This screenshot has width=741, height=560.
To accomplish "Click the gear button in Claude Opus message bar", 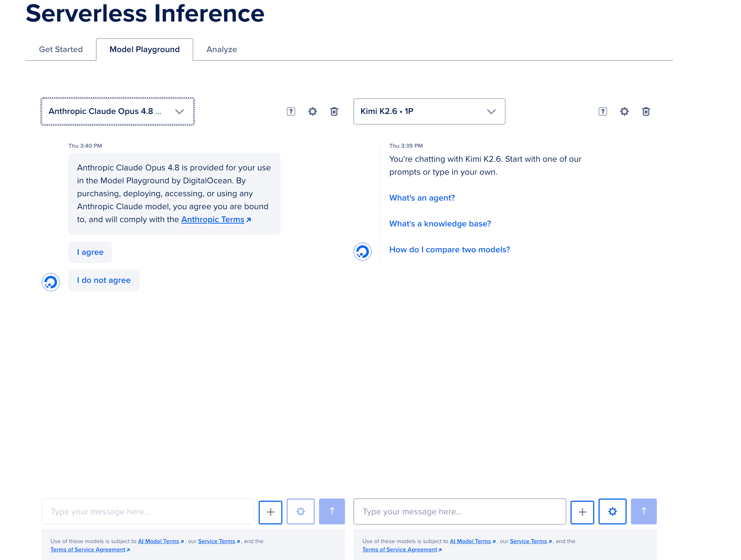I will click(x=301, y=511).
